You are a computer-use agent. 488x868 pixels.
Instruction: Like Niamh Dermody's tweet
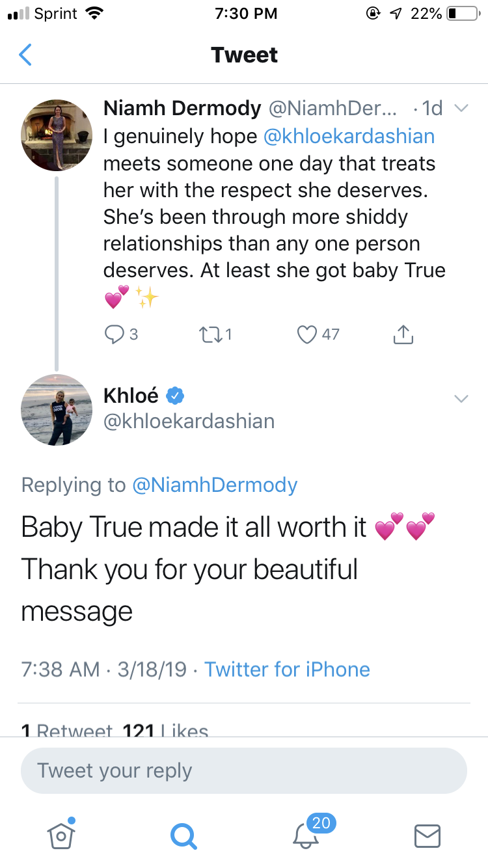[x=306, y=334]
